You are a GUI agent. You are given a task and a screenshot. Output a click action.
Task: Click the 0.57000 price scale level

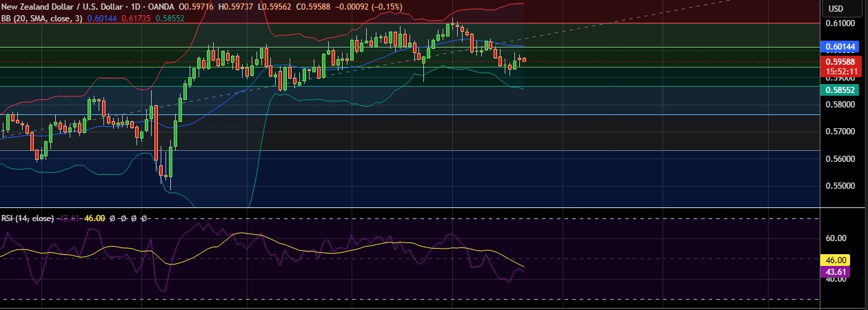(840, 132)
